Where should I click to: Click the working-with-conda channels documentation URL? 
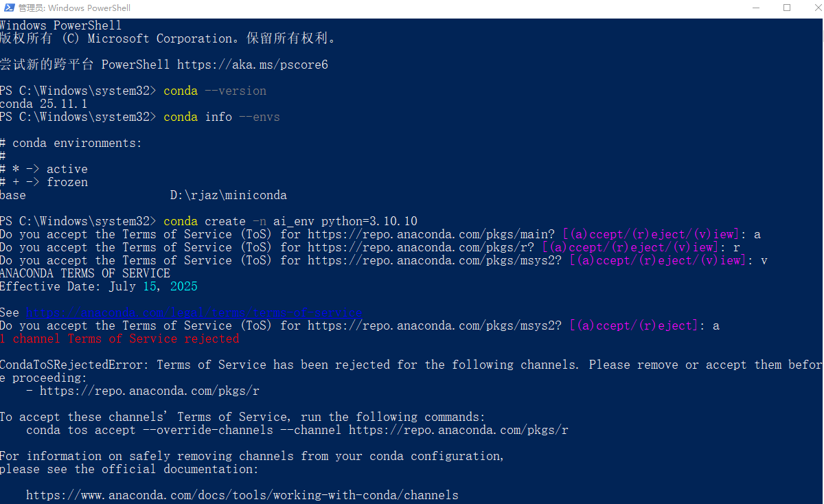click(242, 495)
